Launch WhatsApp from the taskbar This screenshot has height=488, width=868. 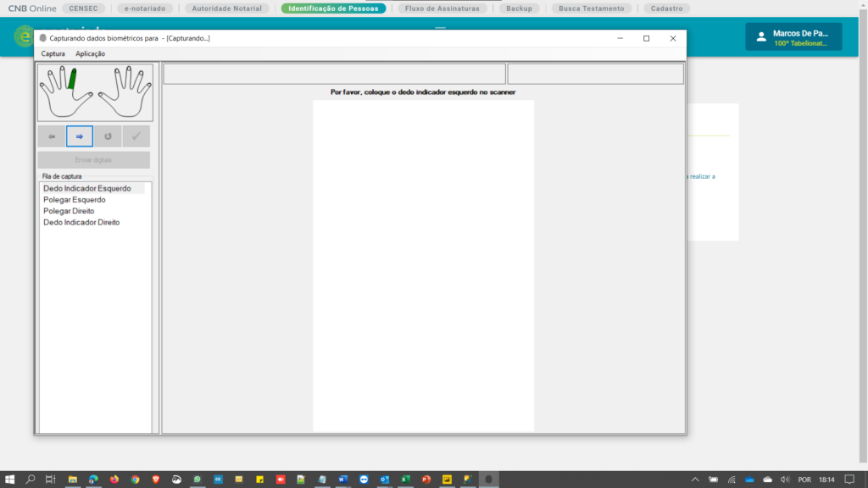point(197,479)
